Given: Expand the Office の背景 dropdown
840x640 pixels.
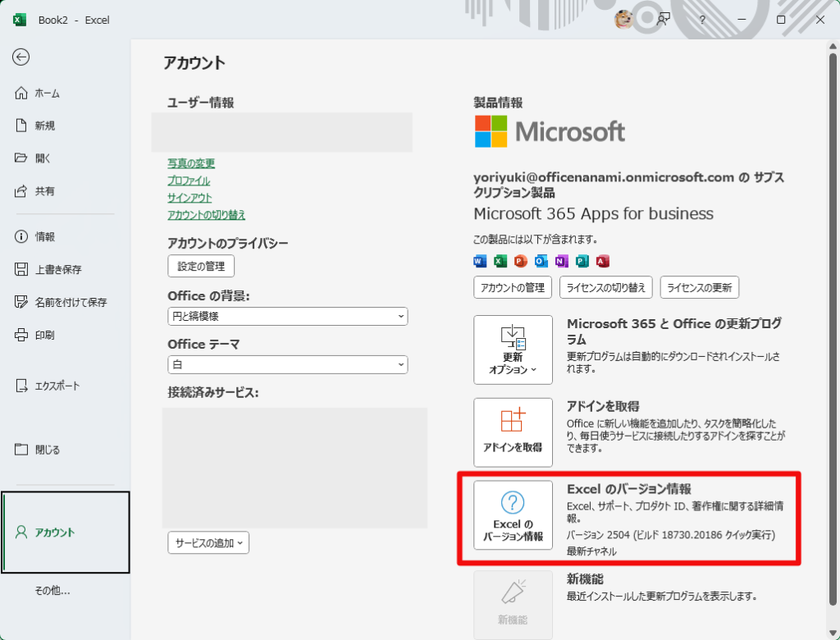Looking at the screenshot, I should click(x=287, y=316).
